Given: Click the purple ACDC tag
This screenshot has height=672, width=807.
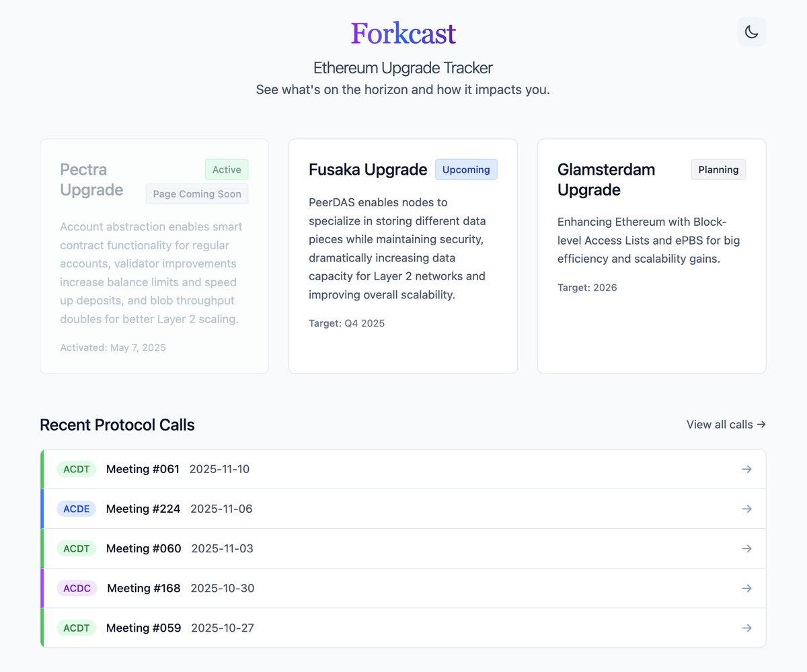Looking at the screenshot, I should point(77,588).
